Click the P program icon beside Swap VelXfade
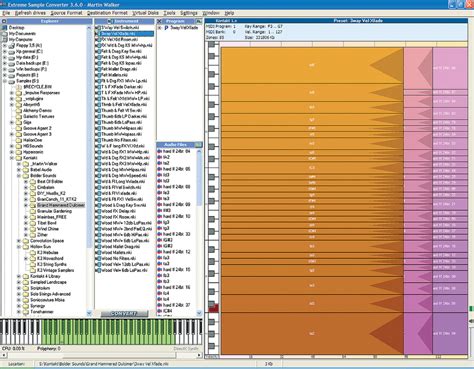This screenshot has width=474, height=369. pyautogui.click(x=166, y=28)
